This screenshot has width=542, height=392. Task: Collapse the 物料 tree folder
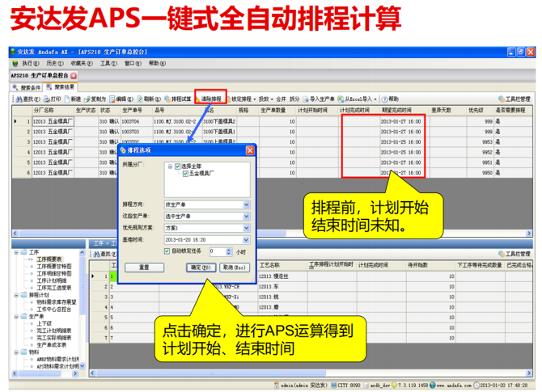[16, 352]
